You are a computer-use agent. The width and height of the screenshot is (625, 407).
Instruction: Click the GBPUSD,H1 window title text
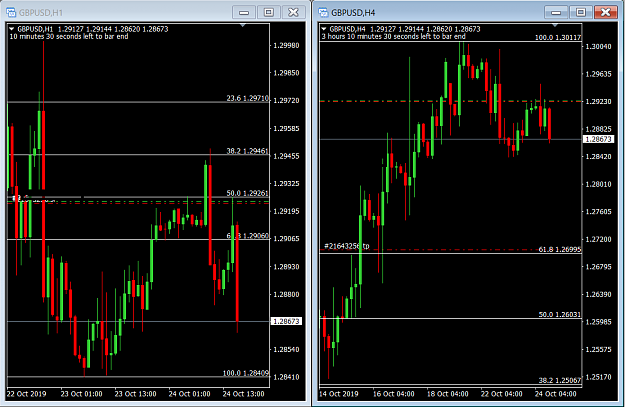(x=41, y=13)
